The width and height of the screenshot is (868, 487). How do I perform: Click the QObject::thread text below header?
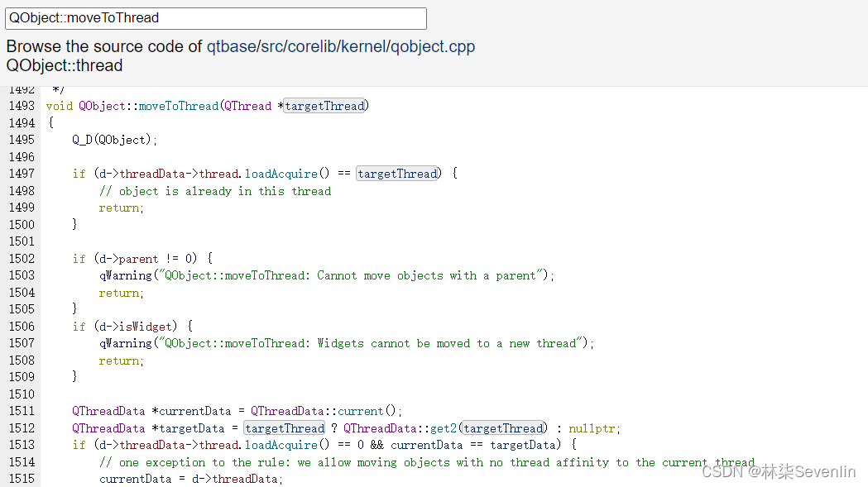coord(65,65)
